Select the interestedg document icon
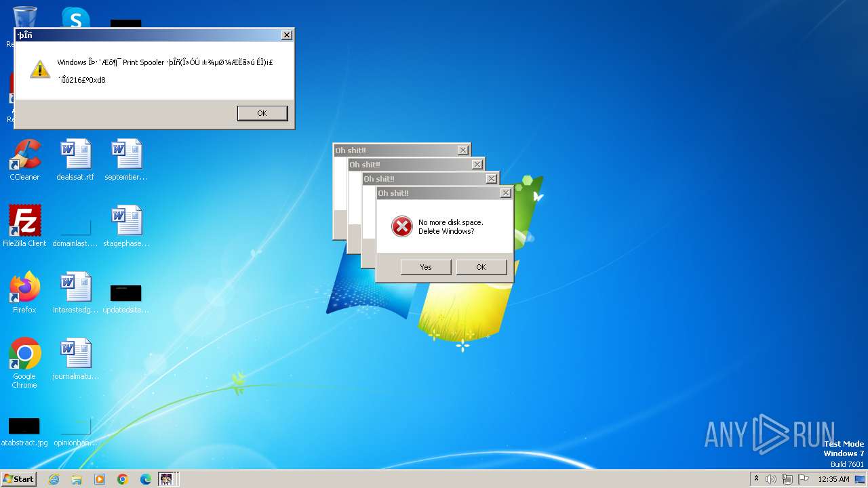Viewport: 868px width, 488px height. click(x=75, y=293)
